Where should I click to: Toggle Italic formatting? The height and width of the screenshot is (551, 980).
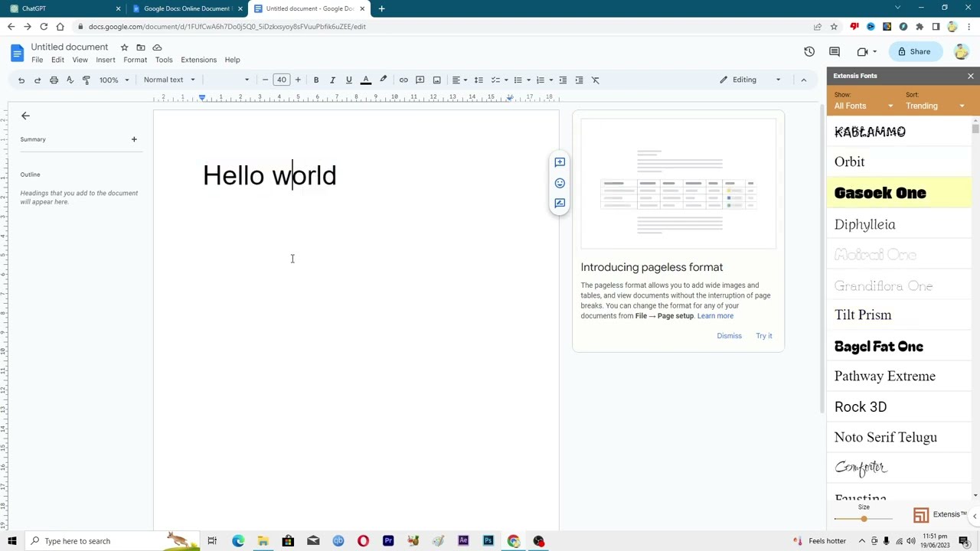(332, 80)
